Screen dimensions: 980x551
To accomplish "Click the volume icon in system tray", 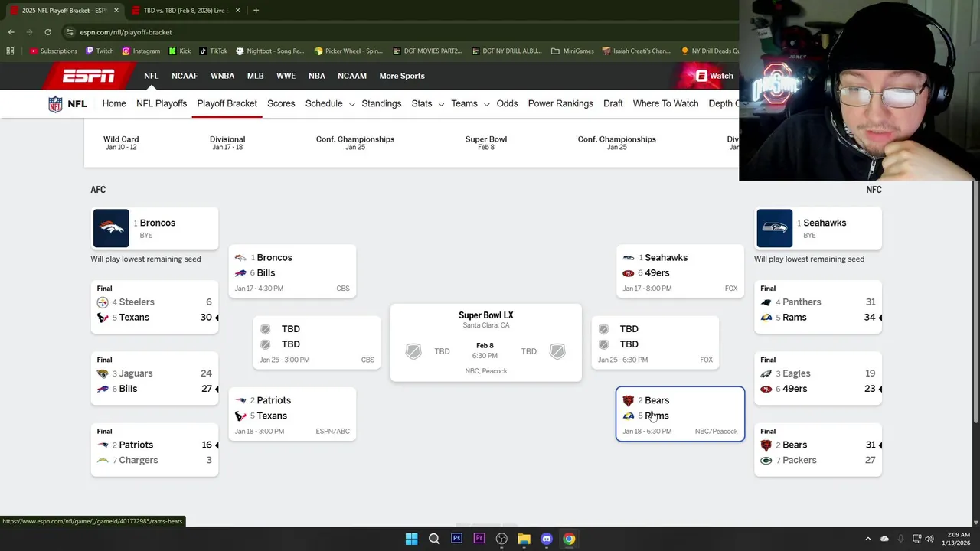I will pos(929,539).
